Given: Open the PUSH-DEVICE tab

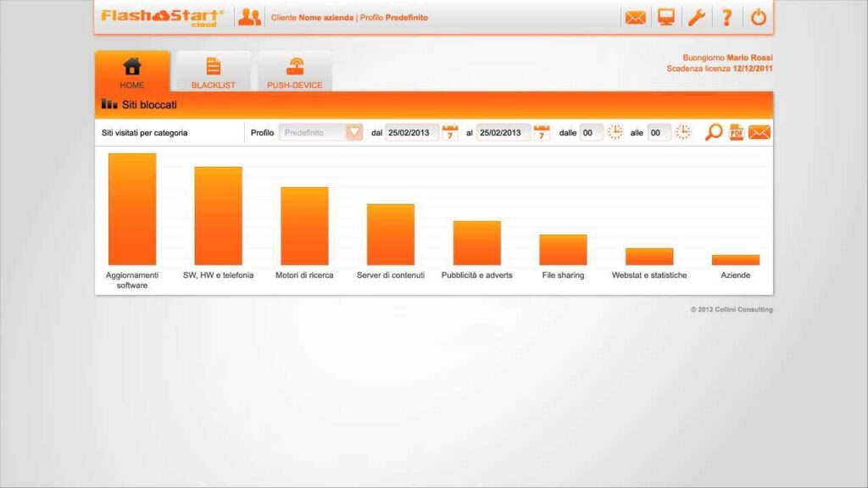Looking at the screenshot, I should tap(294, 72).
